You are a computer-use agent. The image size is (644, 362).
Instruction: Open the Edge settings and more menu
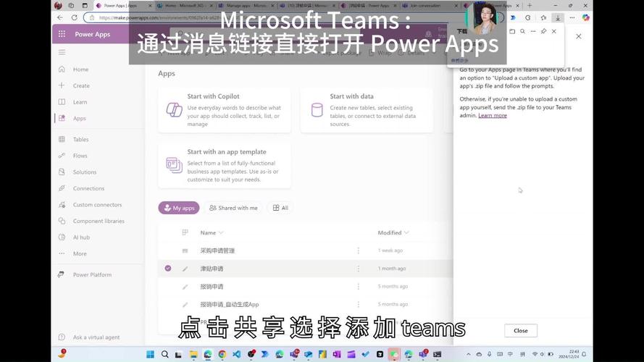click(x=572, y=17)
